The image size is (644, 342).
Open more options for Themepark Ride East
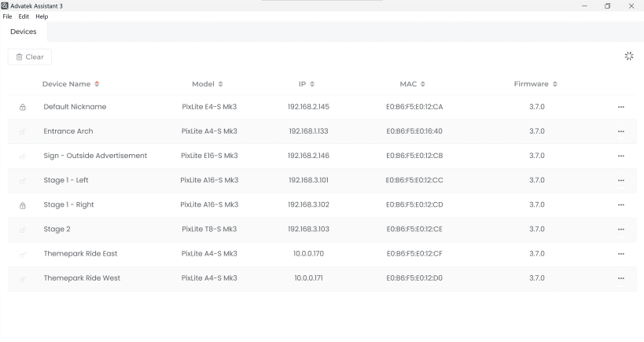click(621, 254)
